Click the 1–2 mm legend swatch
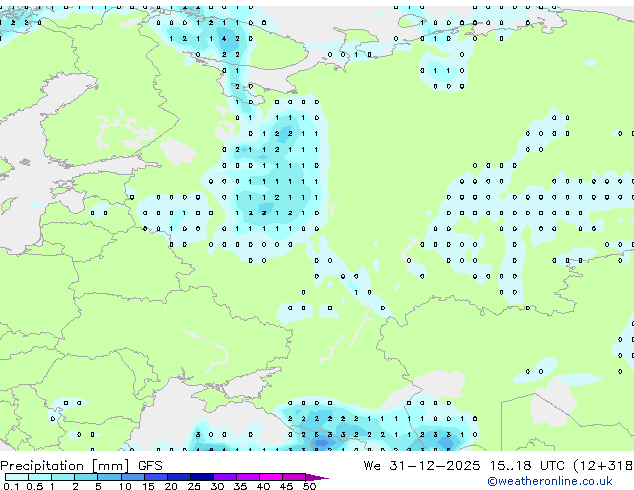Image resolution: width=634 pixels, height=490 pixels. point(63,477)
